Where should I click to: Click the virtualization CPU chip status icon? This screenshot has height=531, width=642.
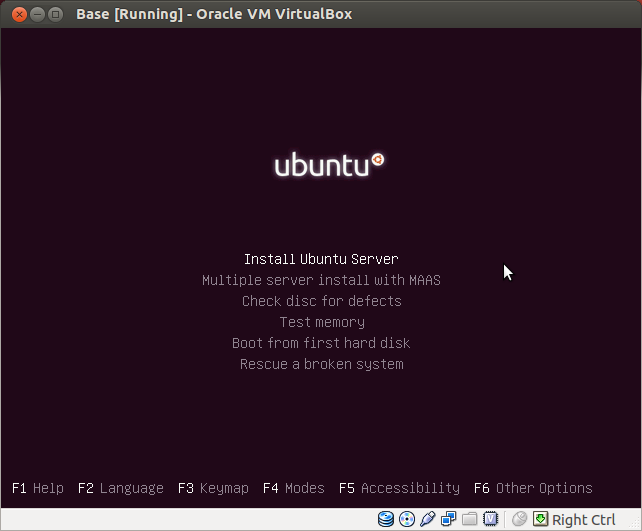click(x=491, y=519)
